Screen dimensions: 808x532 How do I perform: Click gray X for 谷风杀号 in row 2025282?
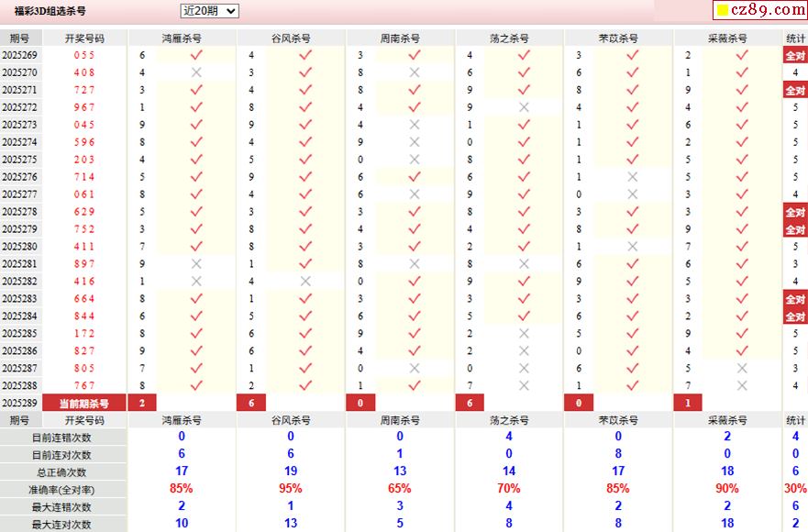pos(304,282)
